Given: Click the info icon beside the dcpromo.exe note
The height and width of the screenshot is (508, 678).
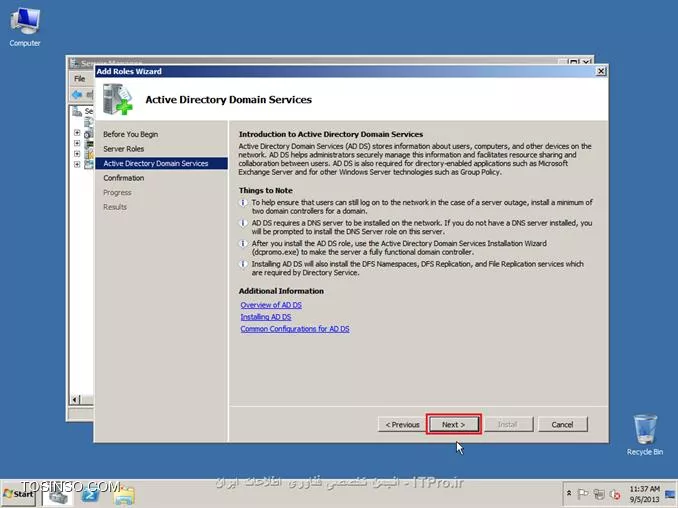Looking at the screenshot, I should [x=243, y=244].
